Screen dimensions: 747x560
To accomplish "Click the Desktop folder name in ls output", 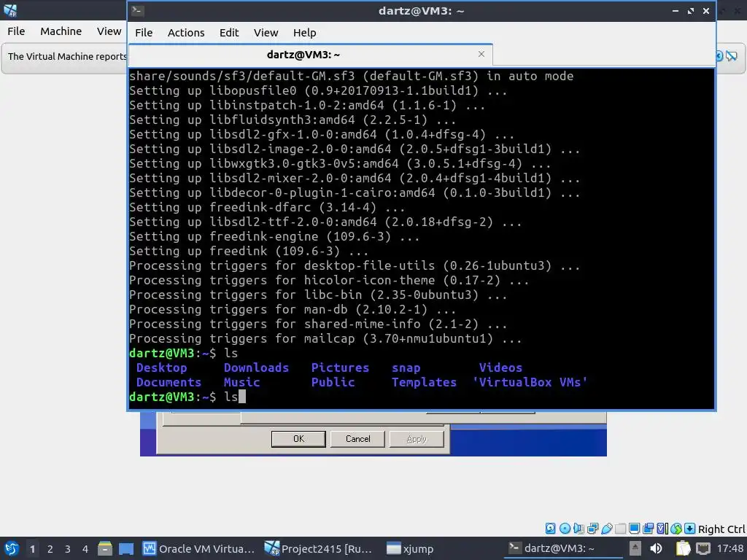I will (x=161, y=367).
